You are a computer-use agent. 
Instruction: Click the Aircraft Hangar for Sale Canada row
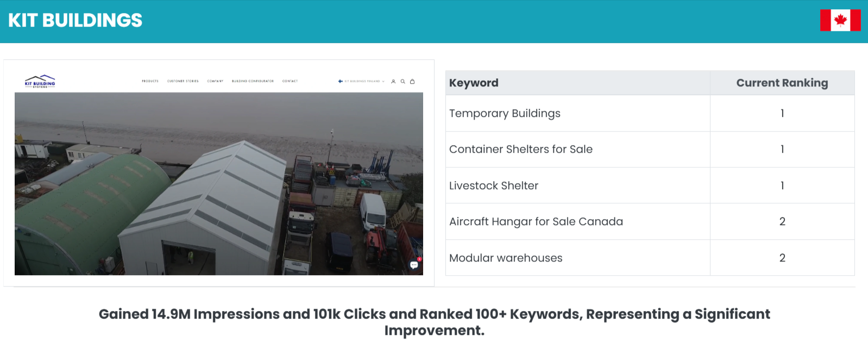(x=536, y=222)
